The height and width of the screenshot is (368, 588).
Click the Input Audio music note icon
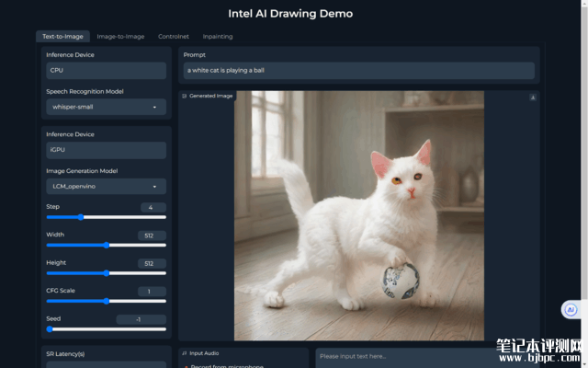pyautogui.click(x=184, y=353)
